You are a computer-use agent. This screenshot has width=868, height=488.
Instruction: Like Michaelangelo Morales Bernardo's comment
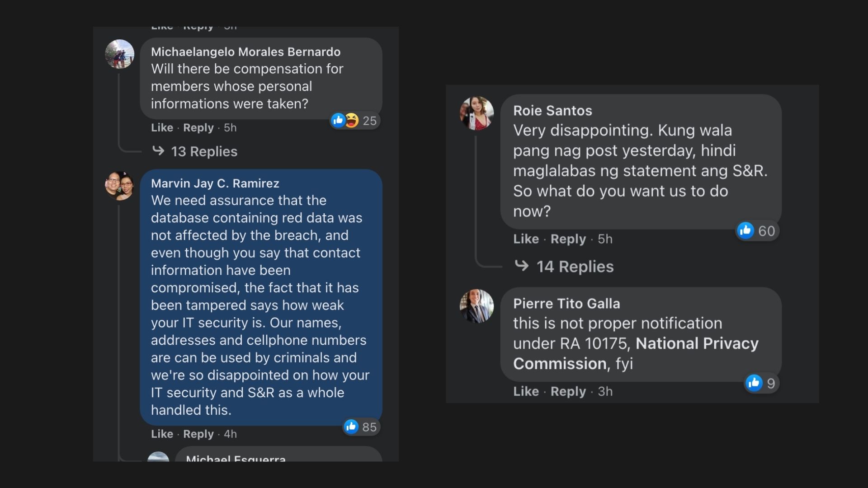(x=162, y=127)
